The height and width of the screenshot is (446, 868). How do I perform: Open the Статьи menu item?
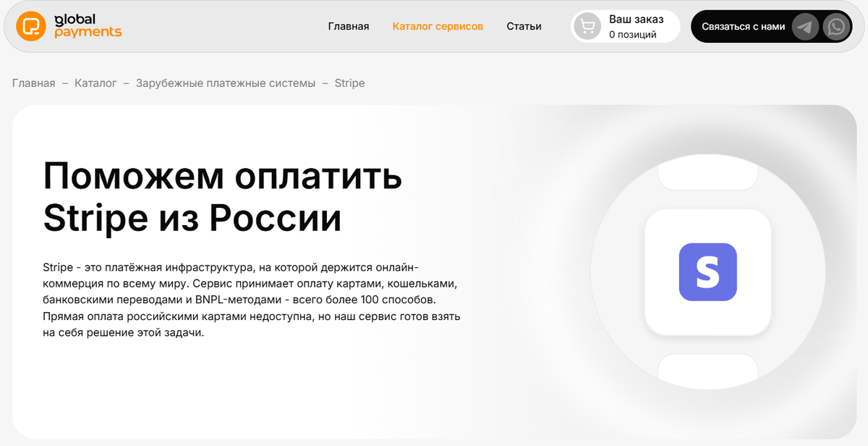524,26
